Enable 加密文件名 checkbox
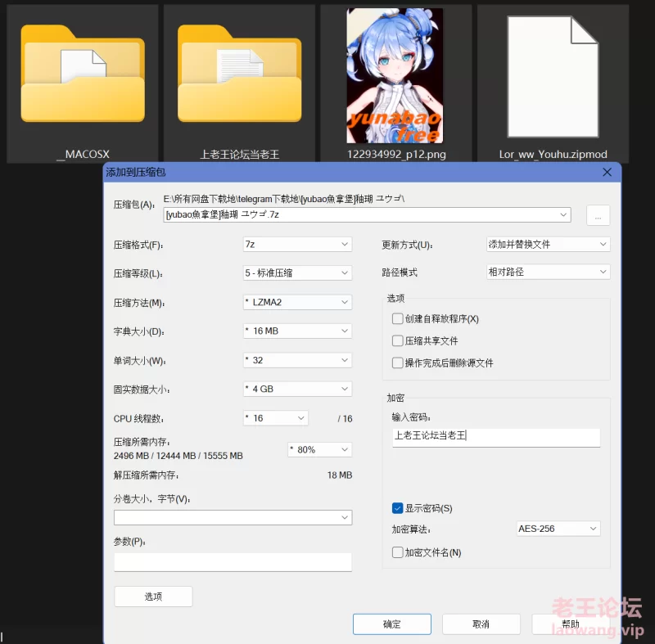 (398, 552)
